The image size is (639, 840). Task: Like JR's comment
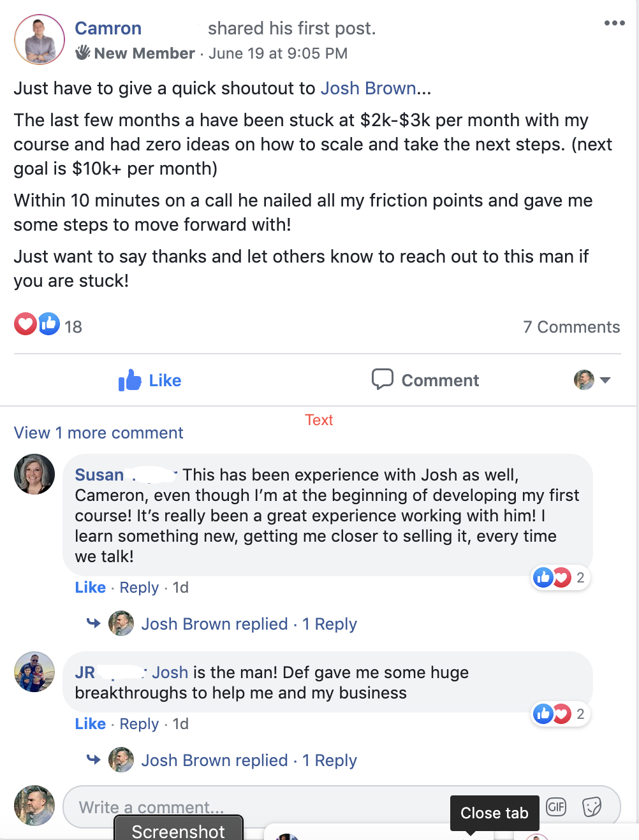[90, 724]
